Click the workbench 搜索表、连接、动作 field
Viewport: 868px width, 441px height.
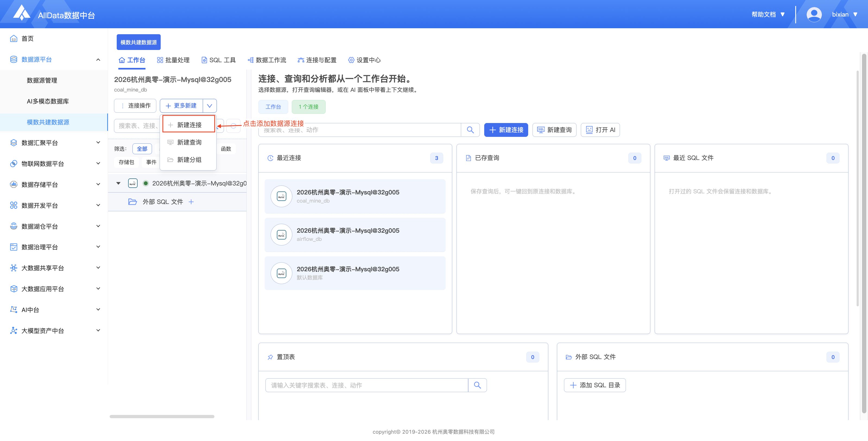360,130
